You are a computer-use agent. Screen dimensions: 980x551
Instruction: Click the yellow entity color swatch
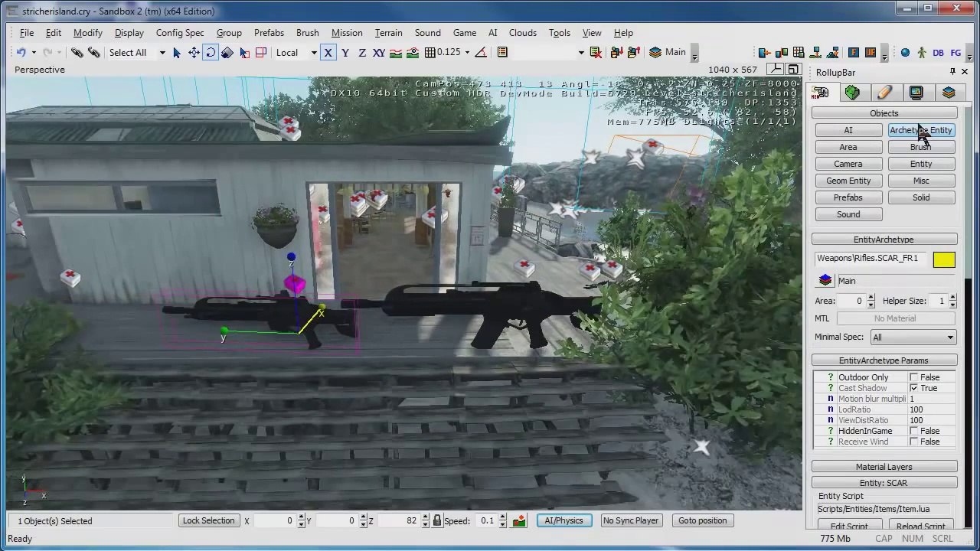944,260
